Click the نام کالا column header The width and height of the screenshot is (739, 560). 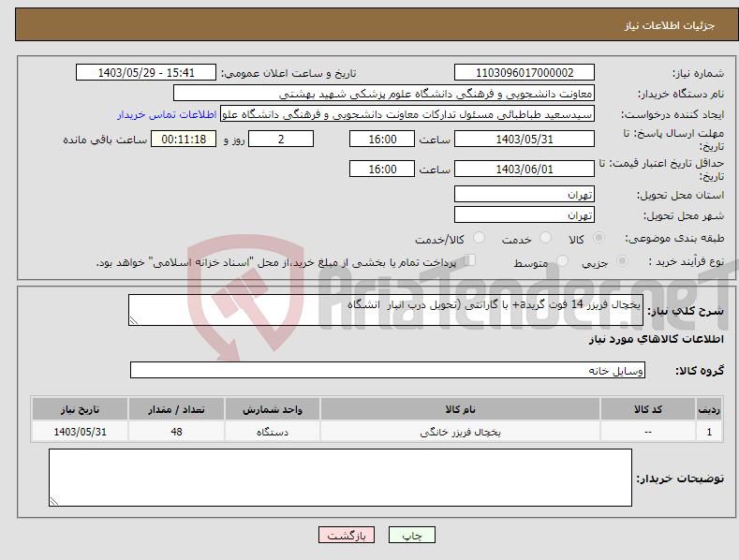click(460, 409)
